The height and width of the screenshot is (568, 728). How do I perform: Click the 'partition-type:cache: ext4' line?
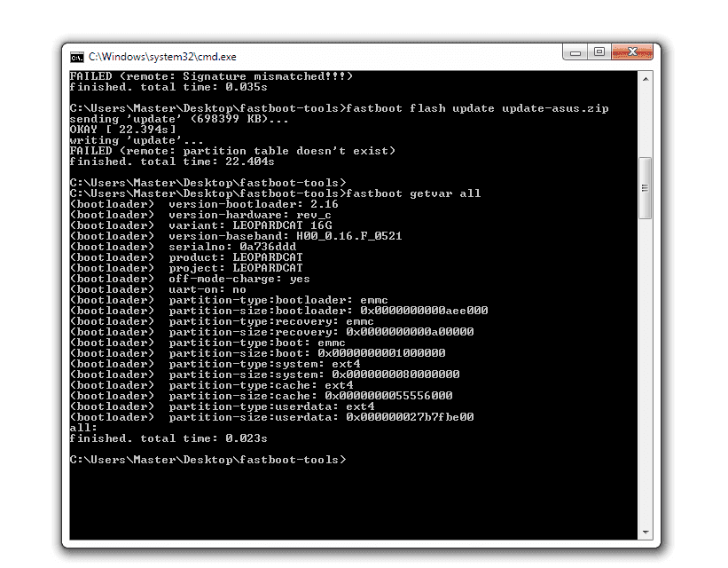pyautogui.click(x=211, y=385)
